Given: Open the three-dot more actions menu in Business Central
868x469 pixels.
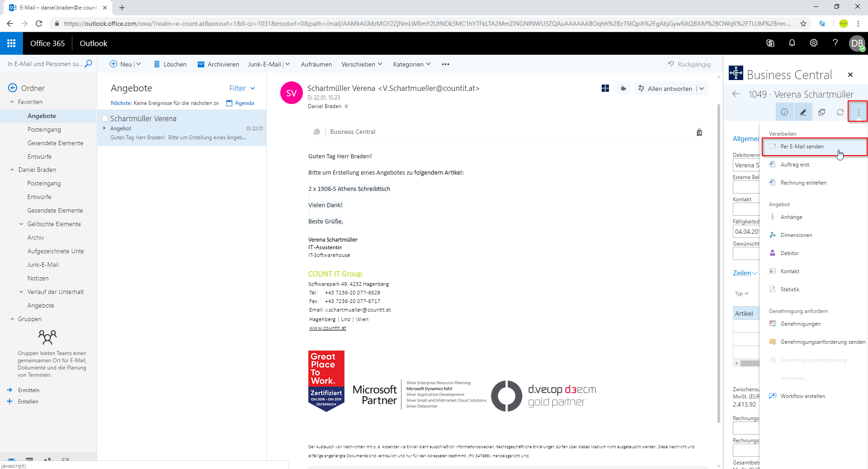Looking at the screenshot, I should [859, 112].
